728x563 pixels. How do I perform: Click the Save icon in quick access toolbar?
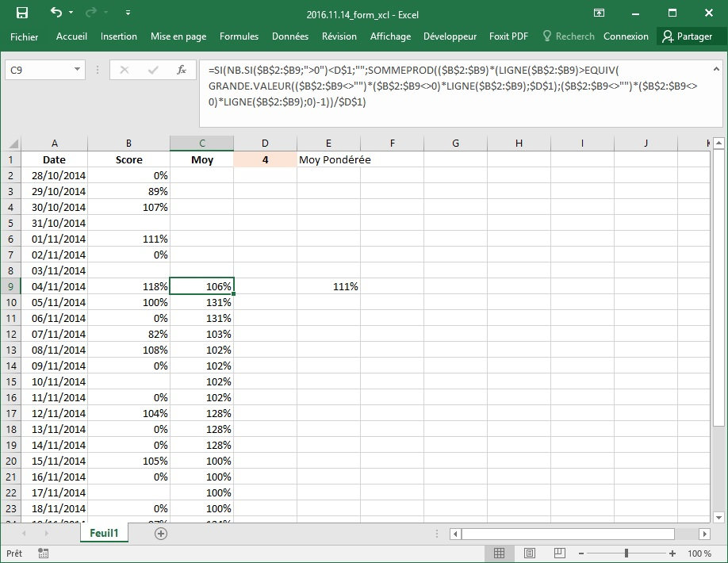(22, 13)
